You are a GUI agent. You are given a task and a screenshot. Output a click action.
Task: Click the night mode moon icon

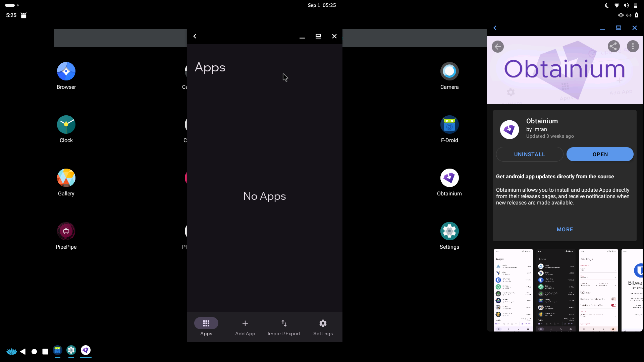607,5
